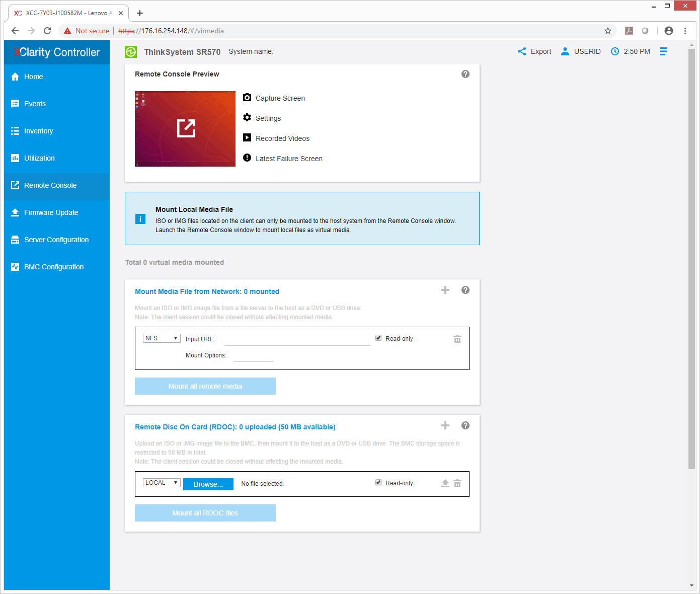The image size is (700, 594).
Task: Click the Browse... button
Action: (x=208, y=484)
